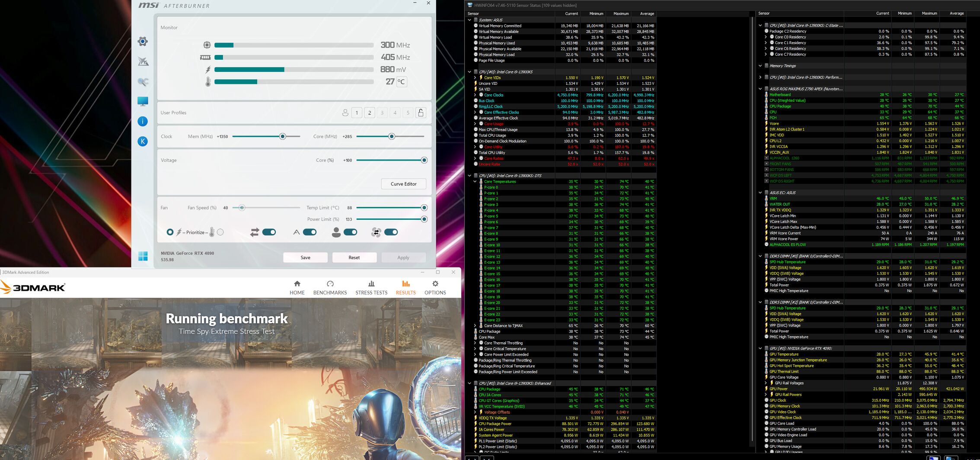The image size is (980, 460).
Task: Expand the Core VIDs row
Action: 475,78
